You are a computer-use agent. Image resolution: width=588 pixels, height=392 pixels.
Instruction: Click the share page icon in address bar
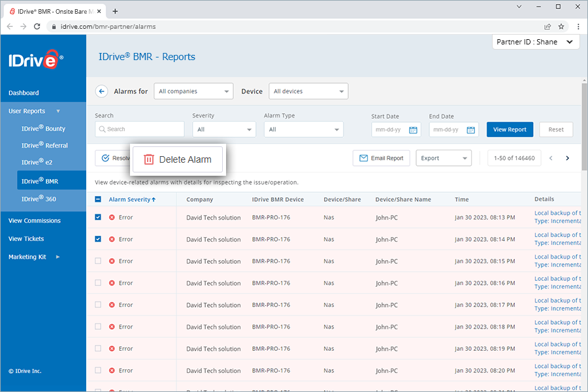click(x=547, y=27)
